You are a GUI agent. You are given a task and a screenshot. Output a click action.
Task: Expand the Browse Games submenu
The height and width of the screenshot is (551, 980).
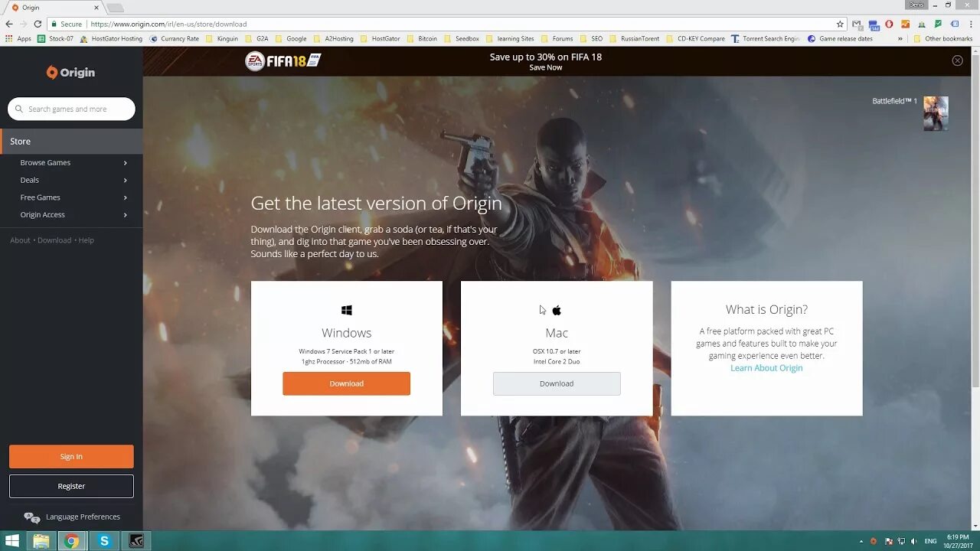(x=126, y=163)
